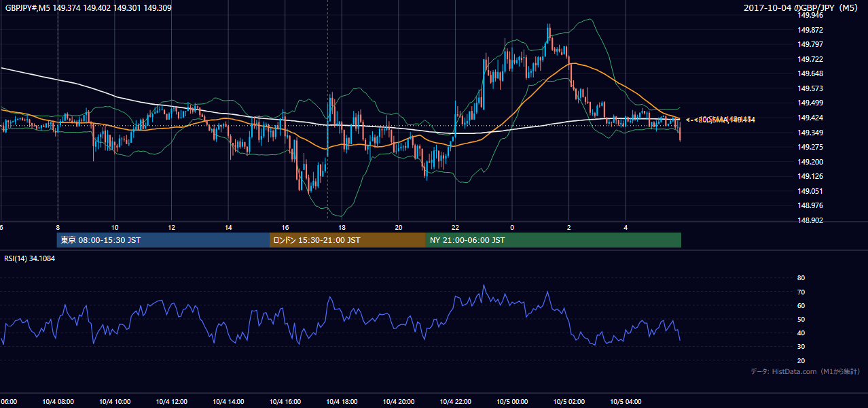Click hour label 16 on chart time axis
The height and width of the screenshot is (408, 868).
[x=285, y=227]
